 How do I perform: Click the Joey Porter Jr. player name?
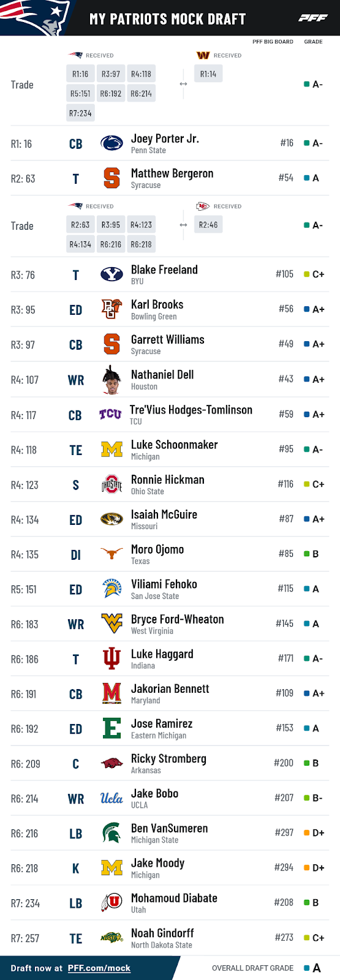click(x=165, y=139)
